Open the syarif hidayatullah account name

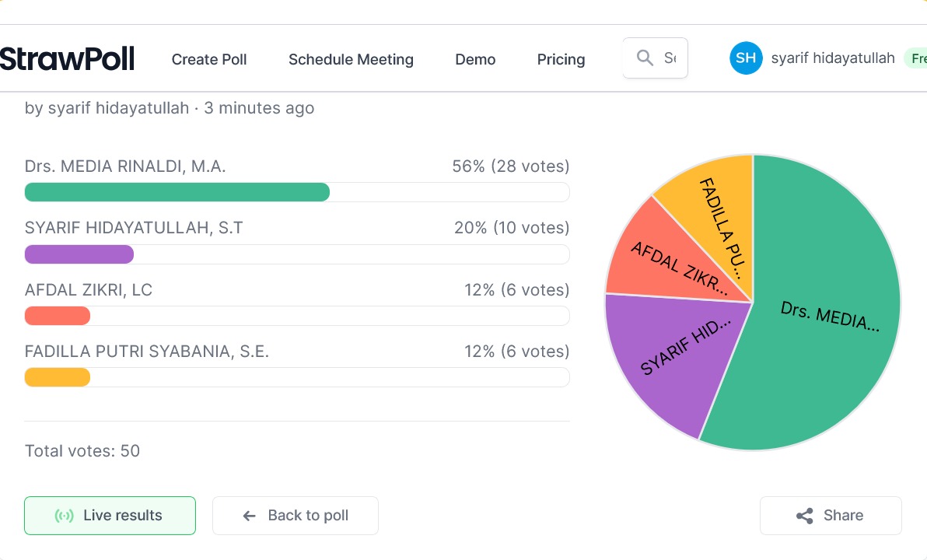coord(832,58)
